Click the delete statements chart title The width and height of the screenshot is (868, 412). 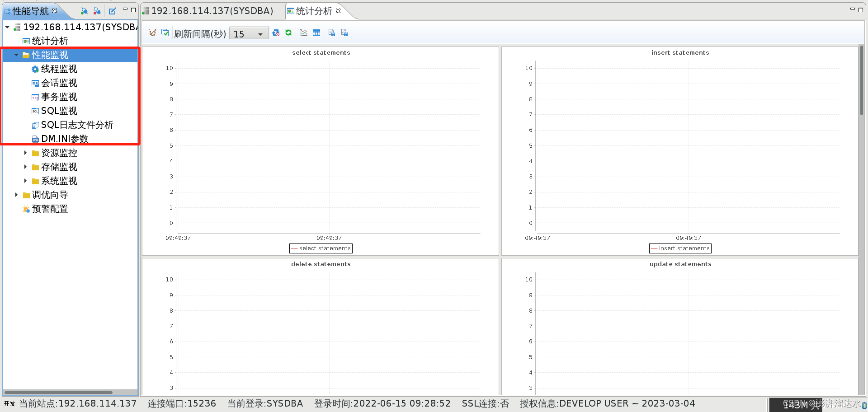(x=321, y=264)
